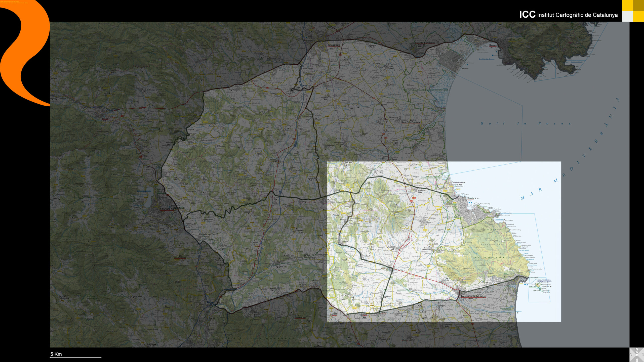This screenshot has width=644, height=362.
Task: Click the bright yellow top-left emblem square
Action: coord(627,5)
